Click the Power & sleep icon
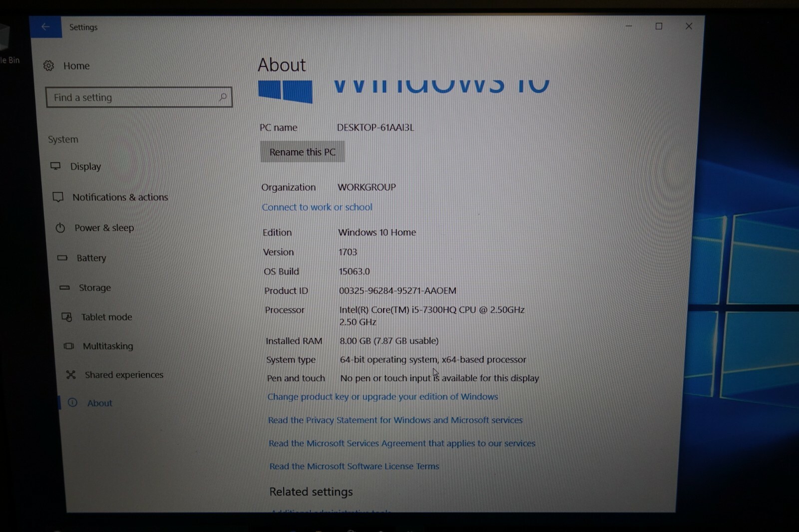 pyautogui.click(x=60, y=228)
